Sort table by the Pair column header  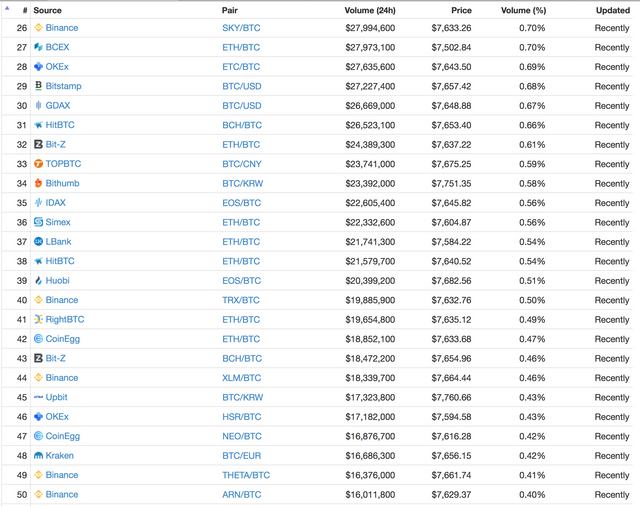230,10
